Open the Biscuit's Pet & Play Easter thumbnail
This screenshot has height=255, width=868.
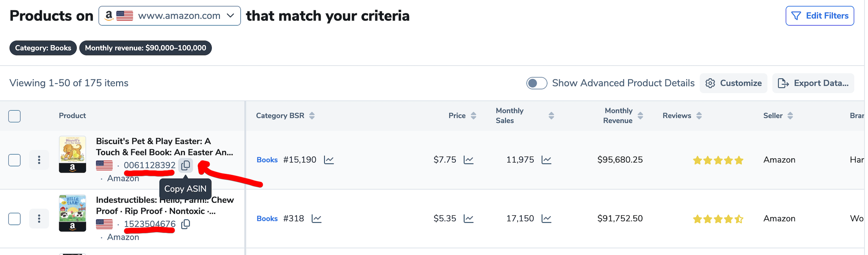coord(72,154)
